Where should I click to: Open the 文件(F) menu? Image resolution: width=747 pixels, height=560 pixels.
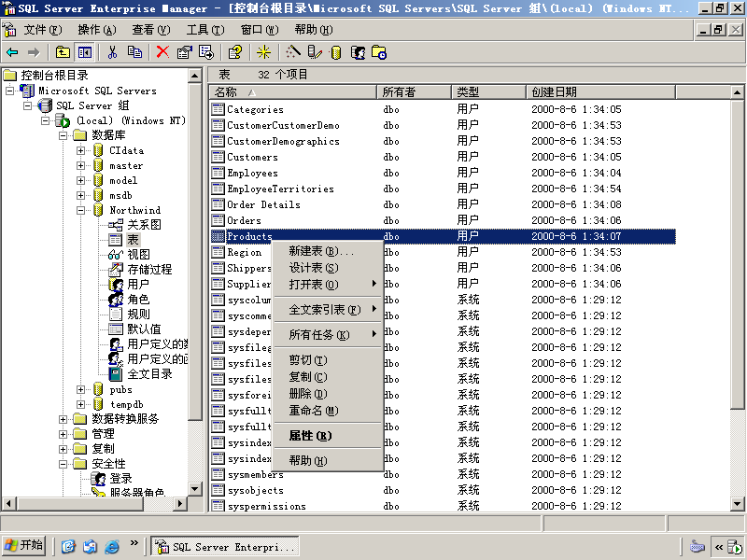43,30
